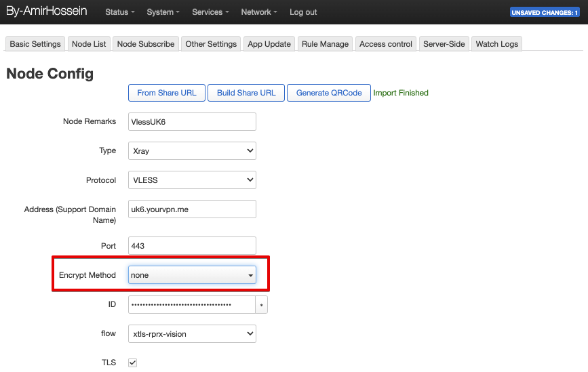
Task: Toggle the TLS checkbox
Action: click(133, 363)
